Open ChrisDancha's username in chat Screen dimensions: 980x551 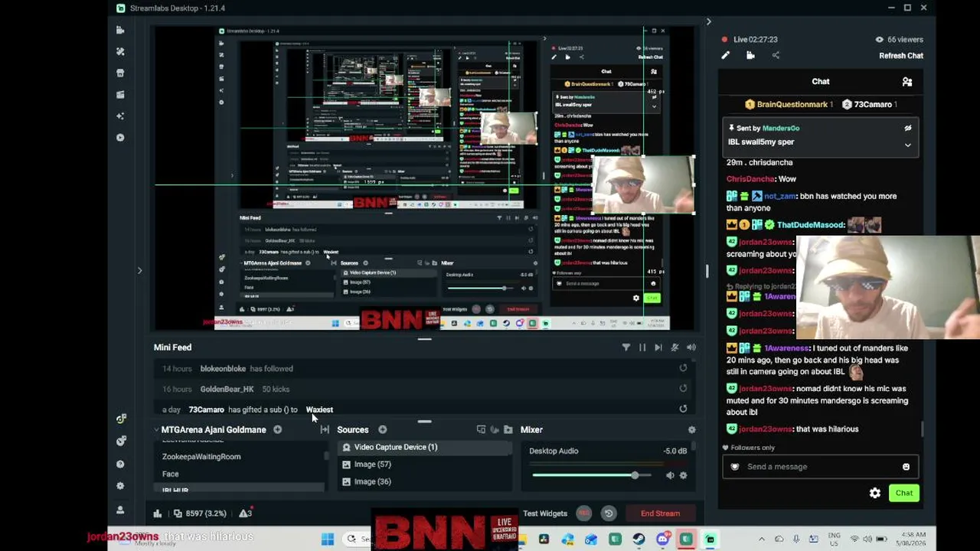750,179
